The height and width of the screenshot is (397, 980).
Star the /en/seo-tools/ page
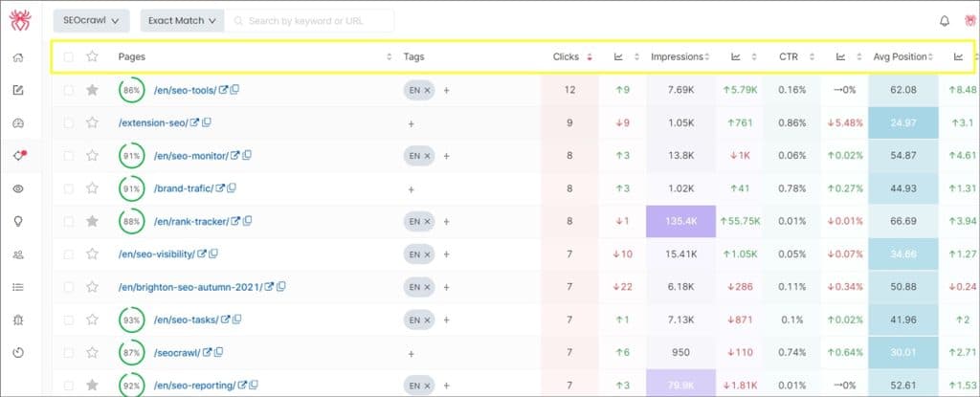point(93,90)
